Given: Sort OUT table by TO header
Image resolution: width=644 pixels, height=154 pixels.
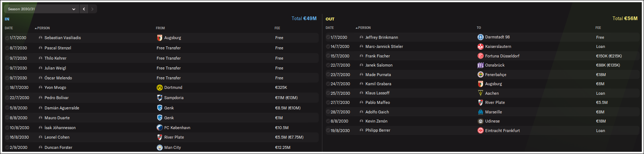Looking at the screenshot, I should point(479,28).
